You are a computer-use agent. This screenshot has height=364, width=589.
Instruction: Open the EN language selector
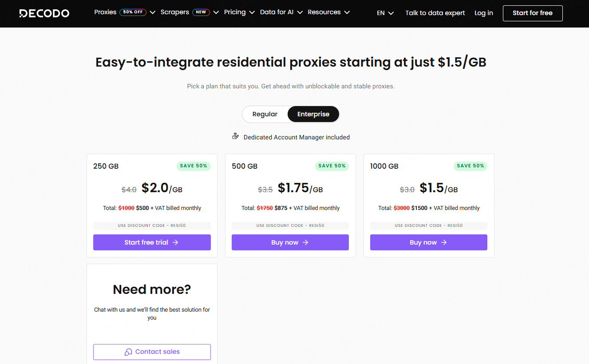coord(385,13)
